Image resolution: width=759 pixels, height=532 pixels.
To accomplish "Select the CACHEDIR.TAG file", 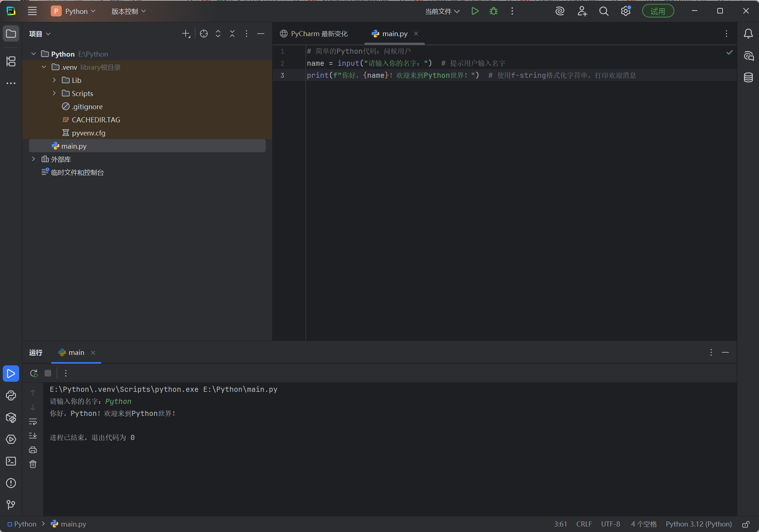I will [x=96, y=120].
